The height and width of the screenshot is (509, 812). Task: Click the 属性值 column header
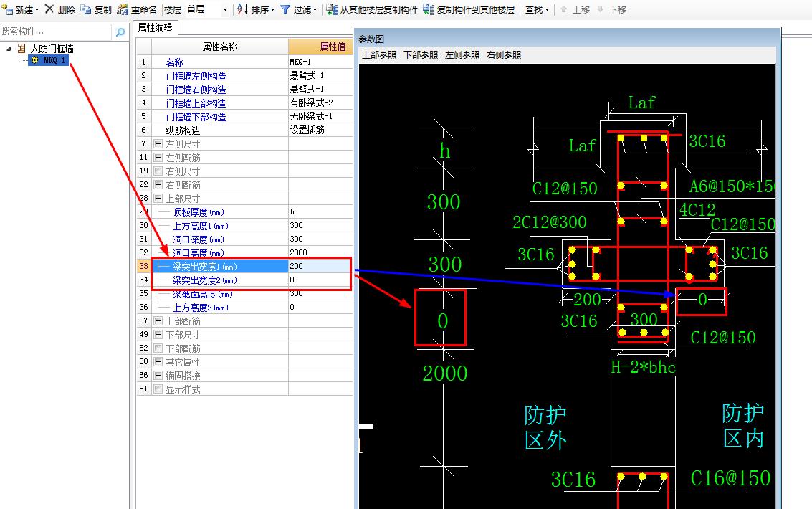(x=320, y=47)
